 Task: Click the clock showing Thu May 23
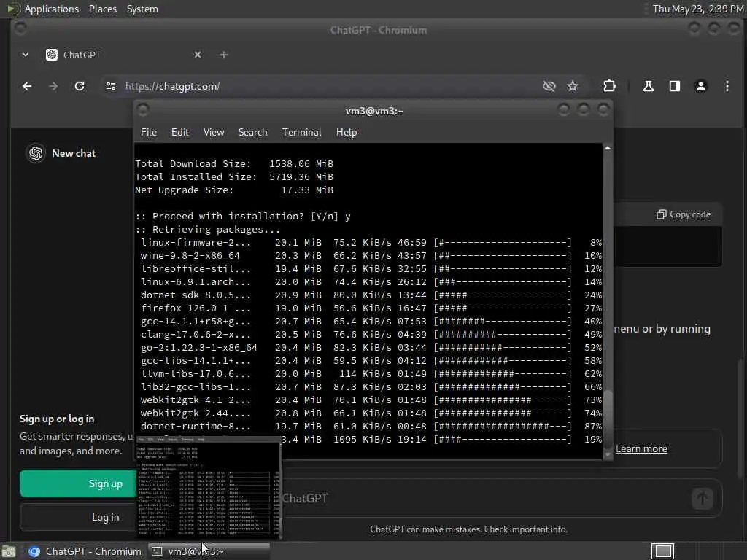tap(698, 9)
